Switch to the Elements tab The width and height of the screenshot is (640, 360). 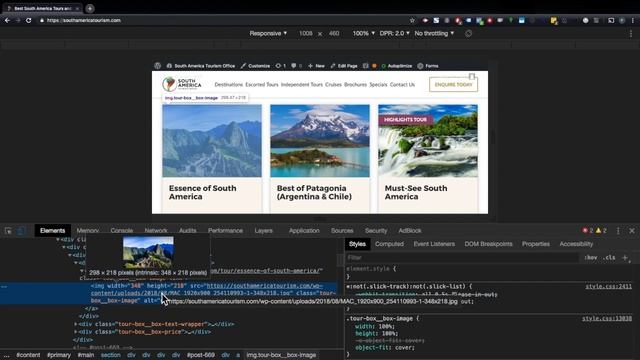tap(52, 231)
